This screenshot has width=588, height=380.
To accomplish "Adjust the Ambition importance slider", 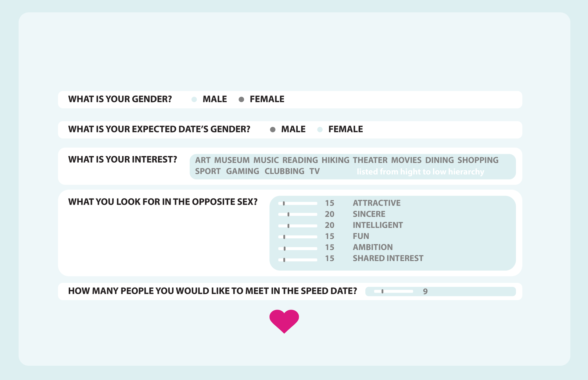I will coord(284,249).
